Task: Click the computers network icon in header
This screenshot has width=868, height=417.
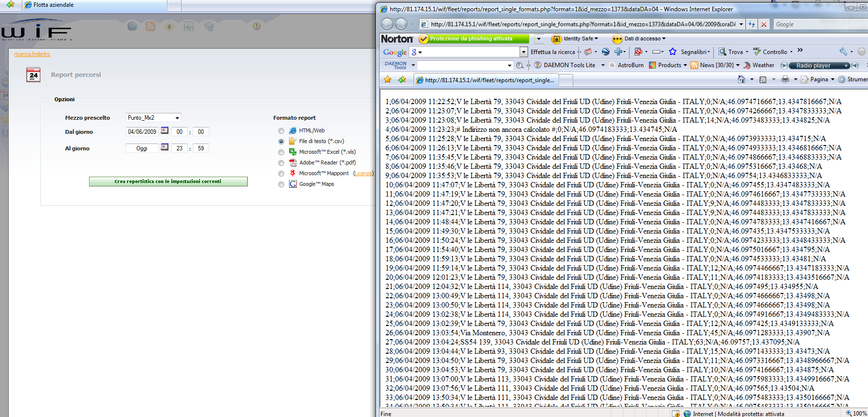Action: [x=209, y=26]
